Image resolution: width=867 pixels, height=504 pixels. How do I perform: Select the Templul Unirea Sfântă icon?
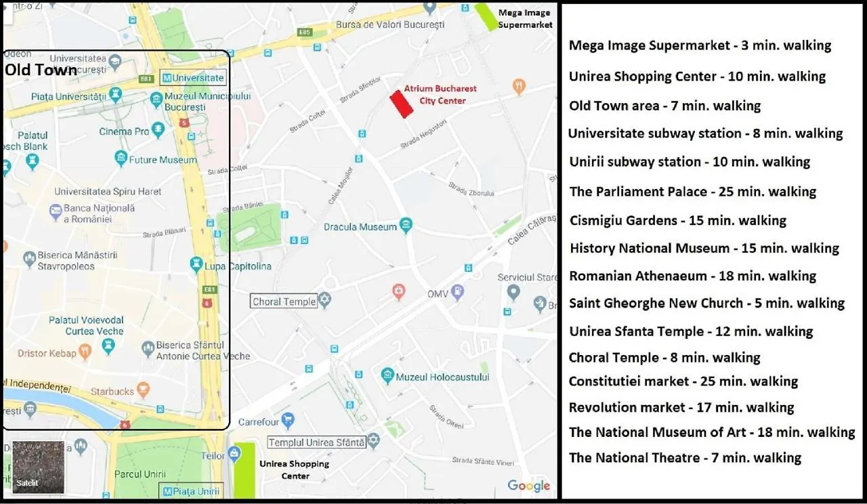pos(374,442)
